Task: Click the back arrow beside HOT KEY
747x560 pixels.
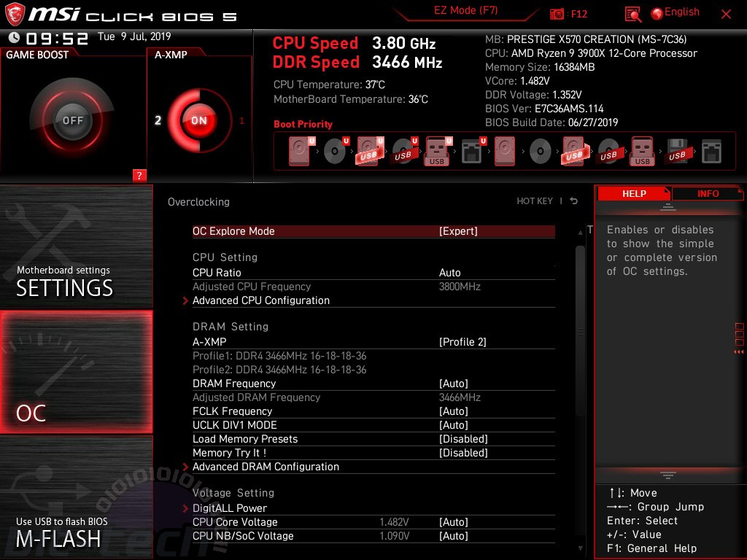Action: [x=574, y=201]
